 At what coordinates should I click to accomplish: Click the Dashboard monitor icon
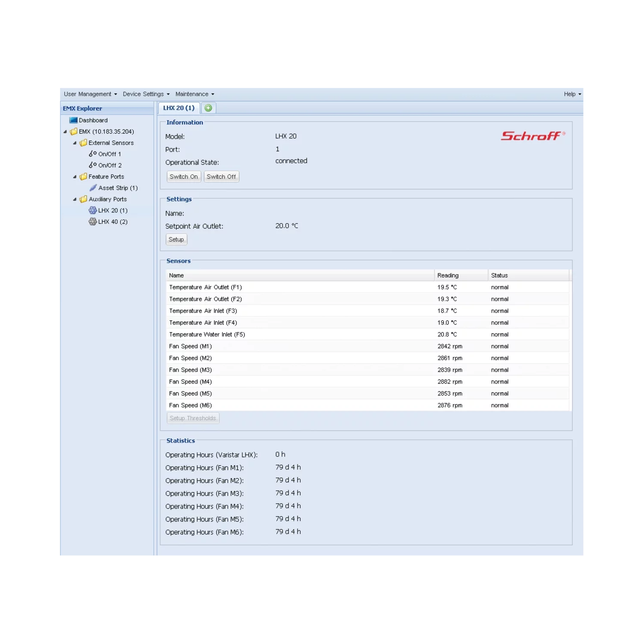[x=73, y=120]
